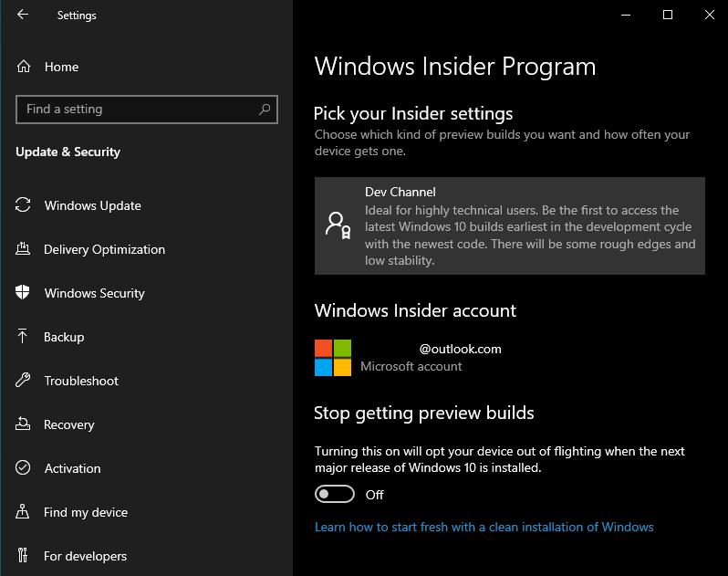Click the back arrow in Settings header
Screen dimensions: 728x576
(x=23, y=15)
